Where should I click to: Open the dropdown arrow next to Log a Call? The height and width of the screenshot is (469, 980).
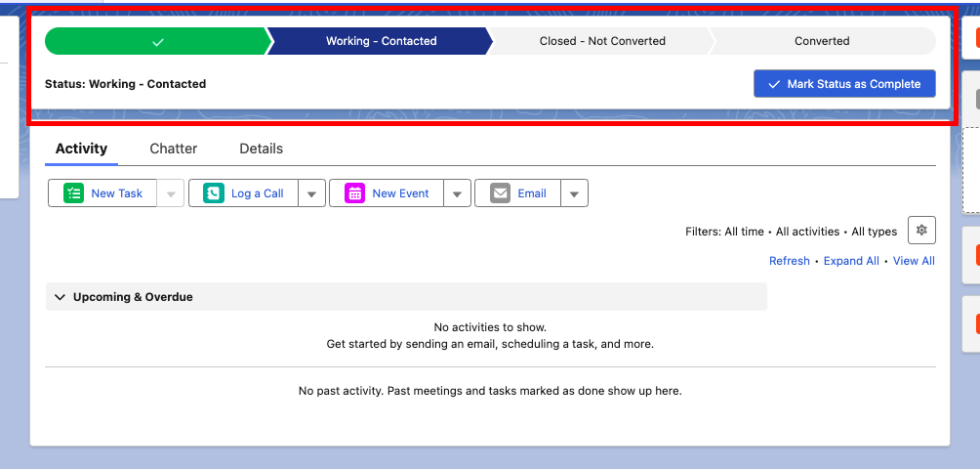312,193
